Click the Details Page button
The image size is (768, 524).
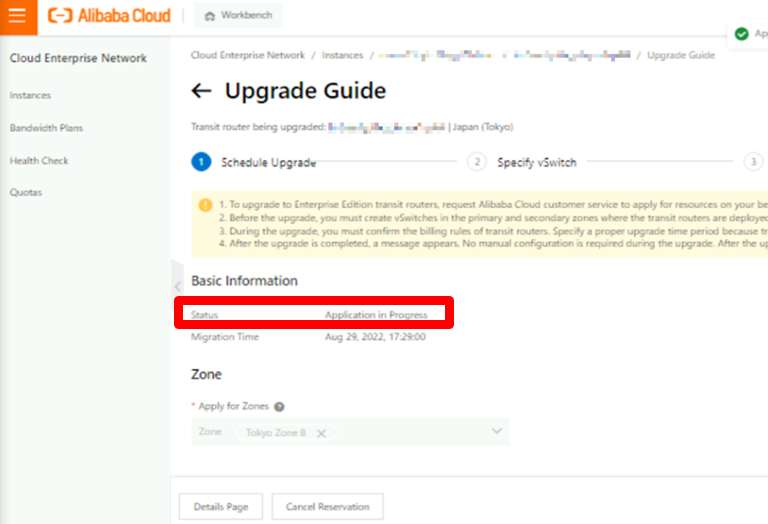[221, 506]
